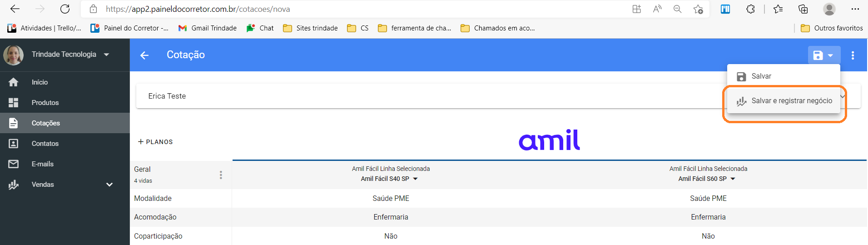Click the Vendas chart icon
The image size is (868, 245).
coord(14,185)
